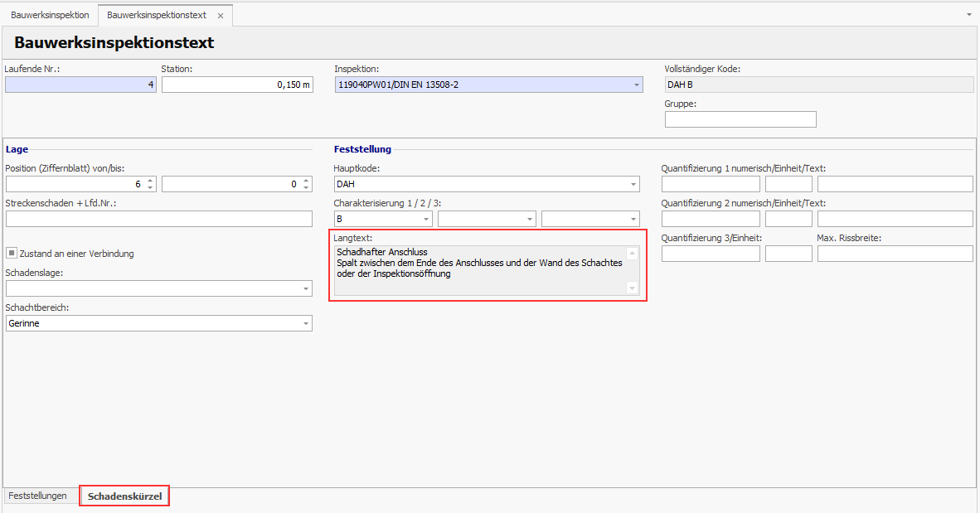The image size is (980, 513).
Task: Open the third Charakterisierung dropdown
Action: click(633, 220)
